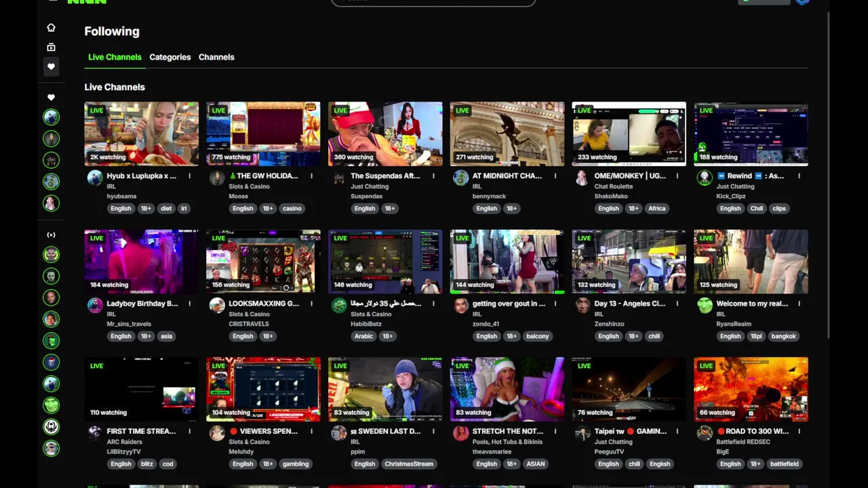
Task: Open options menu for OME/MONKEY stream
Action: tap(677, 176)
